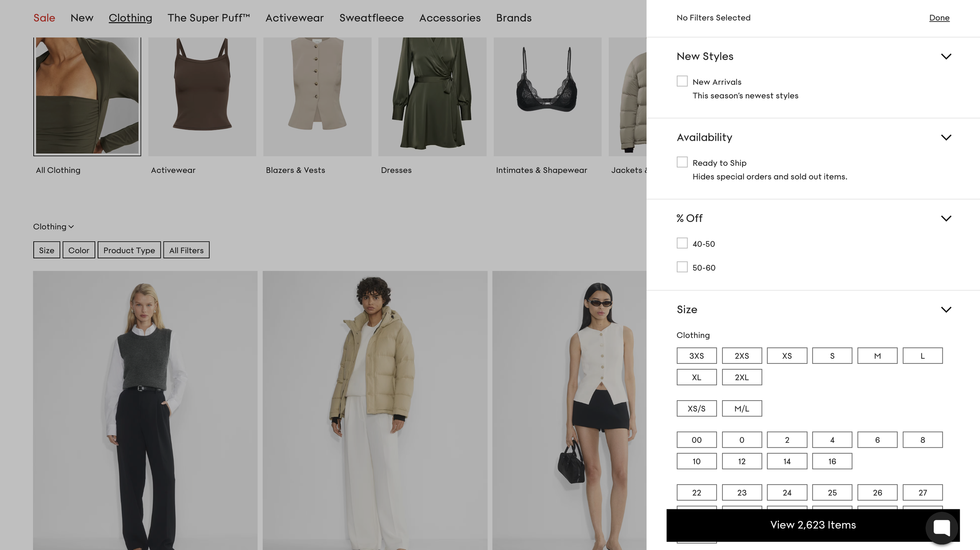Choose size XS filter
The width and height of the screenshot is (980, 550).
coord(786,356)
